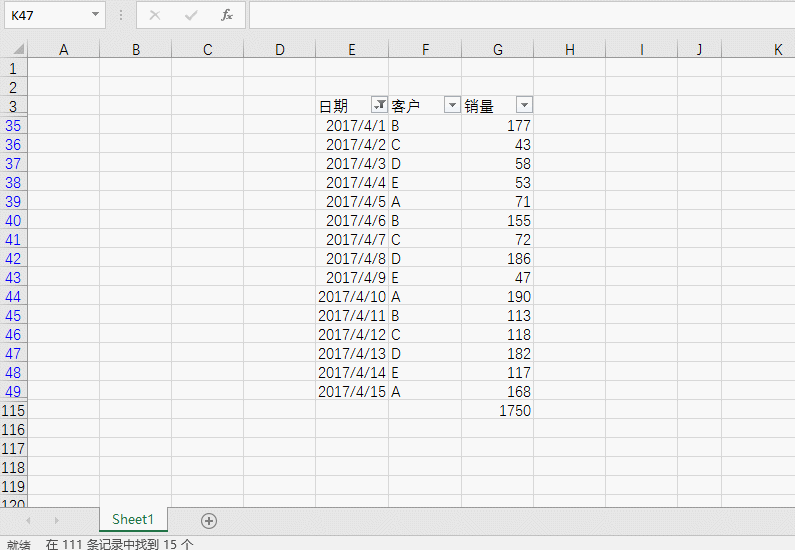This screenshot has width=795, height=550.
Task: Select row 115 header
Action: tap(14, 411)
